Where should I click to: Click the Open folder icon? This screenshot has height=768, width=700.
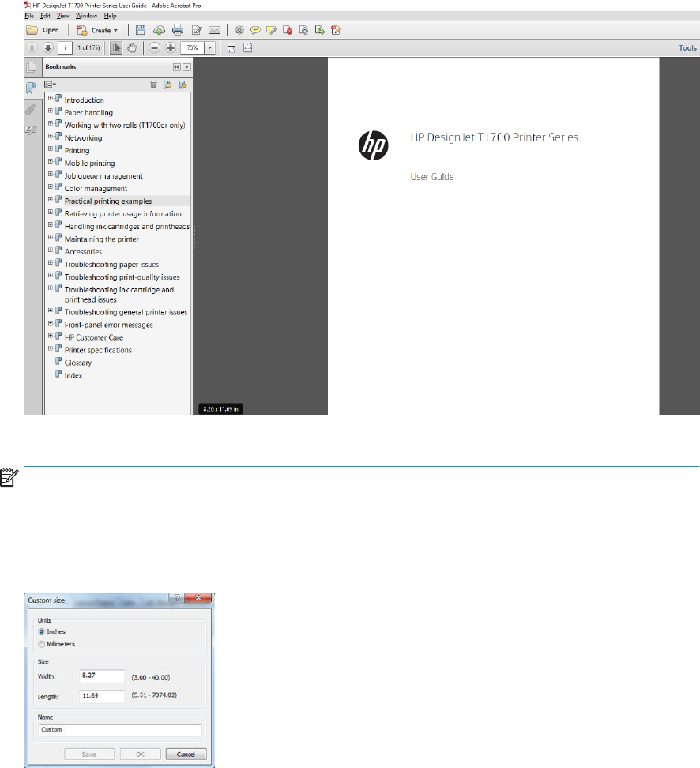pyautogui.click(x=32, y=30)
